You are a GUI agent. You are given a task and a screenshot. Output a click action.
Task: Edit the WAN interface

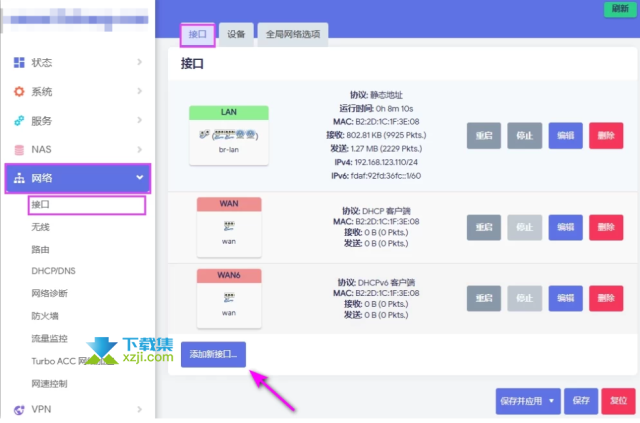click(x=565, y=227)
